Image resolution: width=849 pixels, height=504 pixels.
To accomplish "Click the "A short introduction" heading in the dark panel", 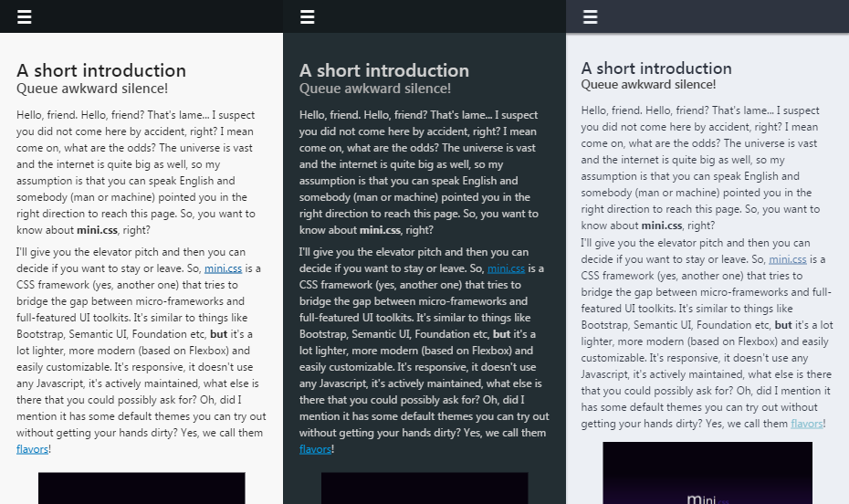I will (384, 70).
